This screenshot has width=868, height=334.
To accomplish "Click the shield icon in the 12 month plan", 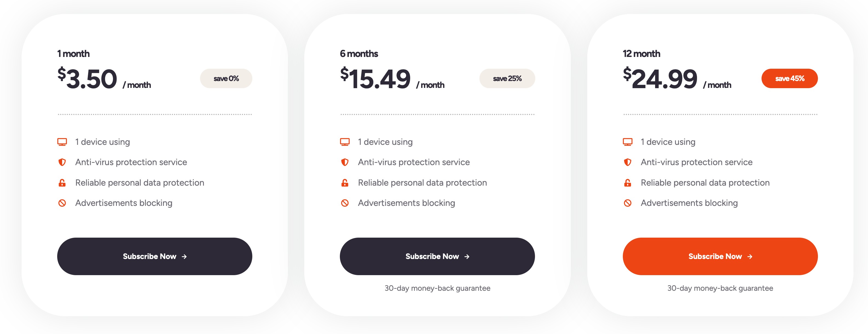I will [627, 162].
